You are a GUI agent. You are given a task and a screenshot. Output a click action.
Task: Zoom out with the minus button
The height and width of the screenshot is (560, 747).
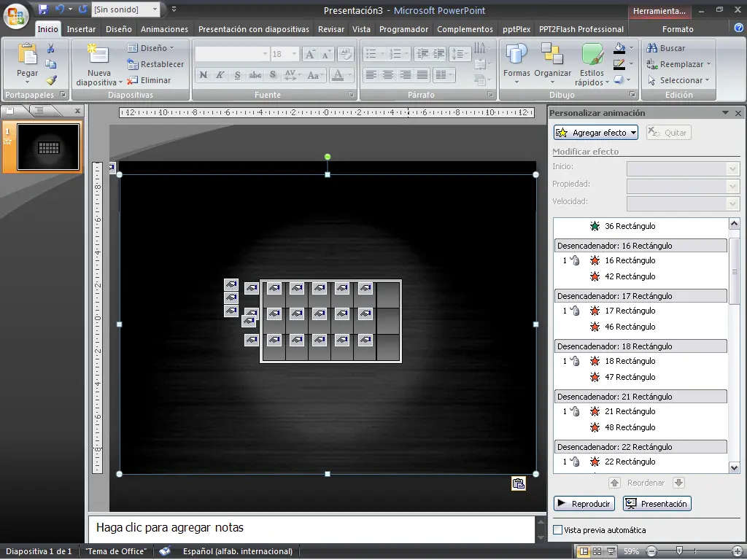[x=651, y=551]
